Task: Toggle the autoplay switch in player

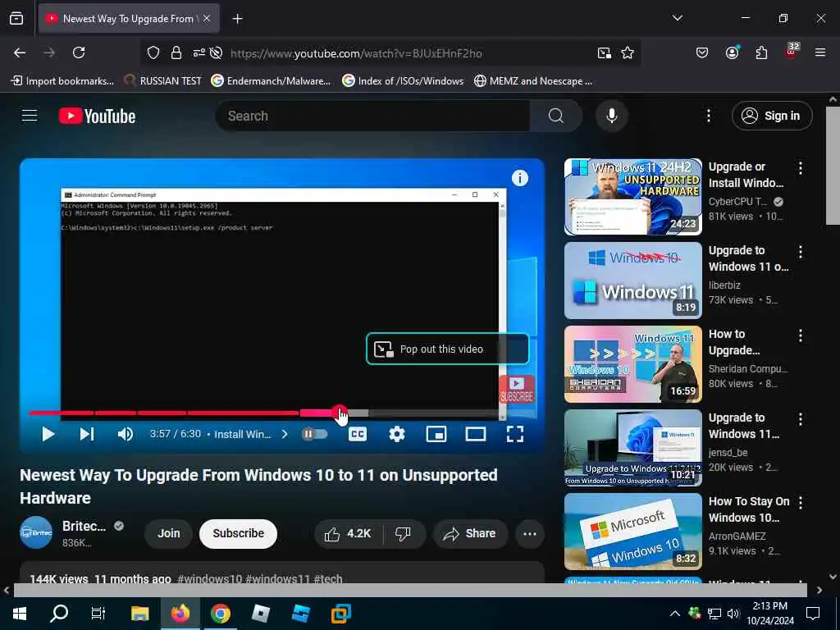Action: (x=315, y=434)
